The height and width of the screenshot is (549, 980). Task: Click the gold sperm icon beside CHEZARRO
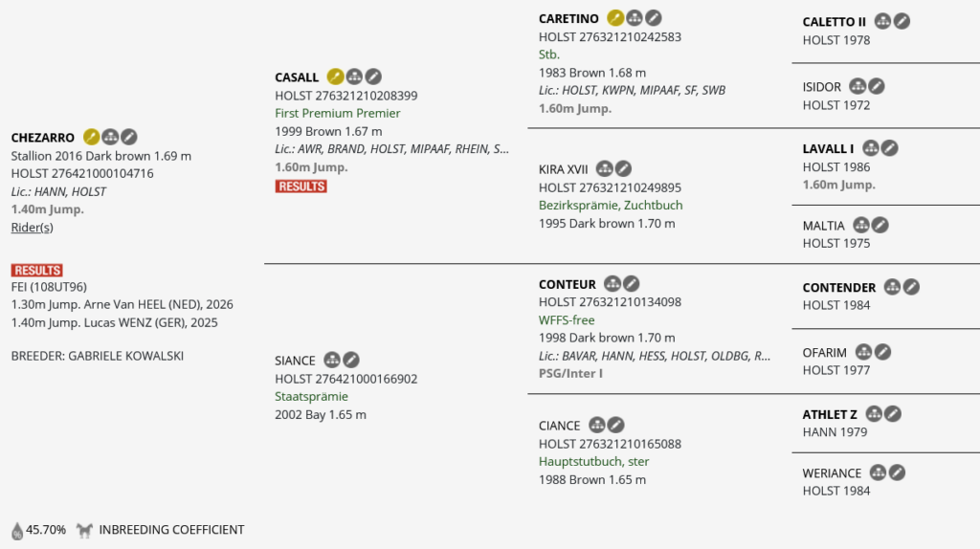pos(91,137)
